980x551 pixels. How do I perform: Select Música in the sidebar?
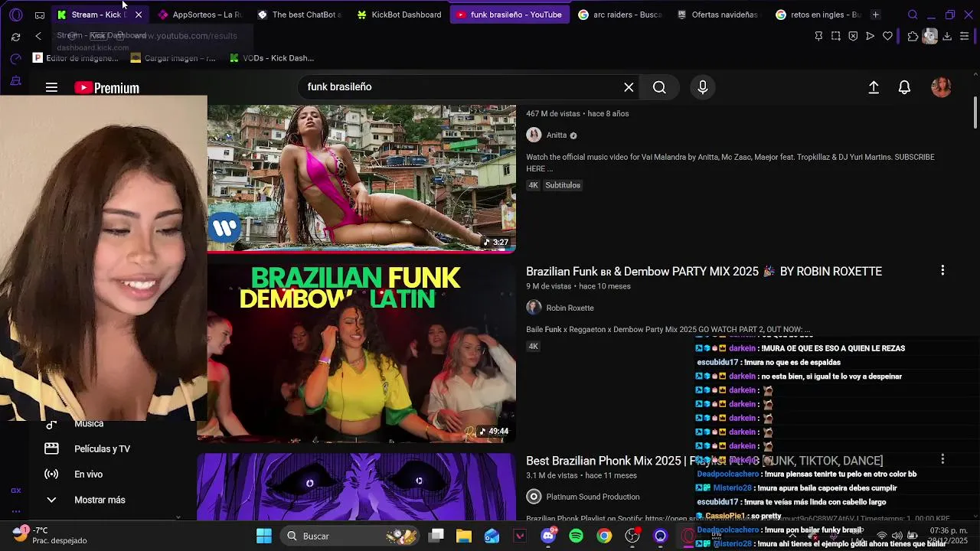tap(89, 425)
